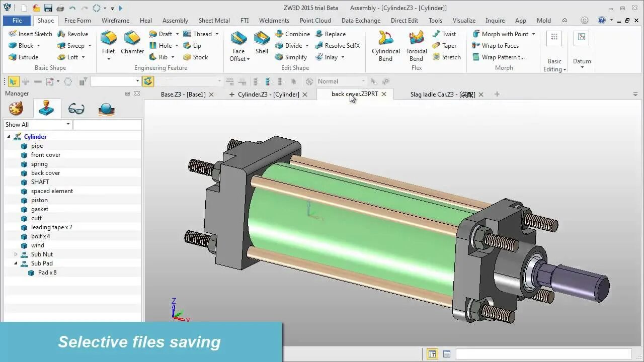Select the SHAFT component in tree
The image size is (644, 362).
point(40,182)
